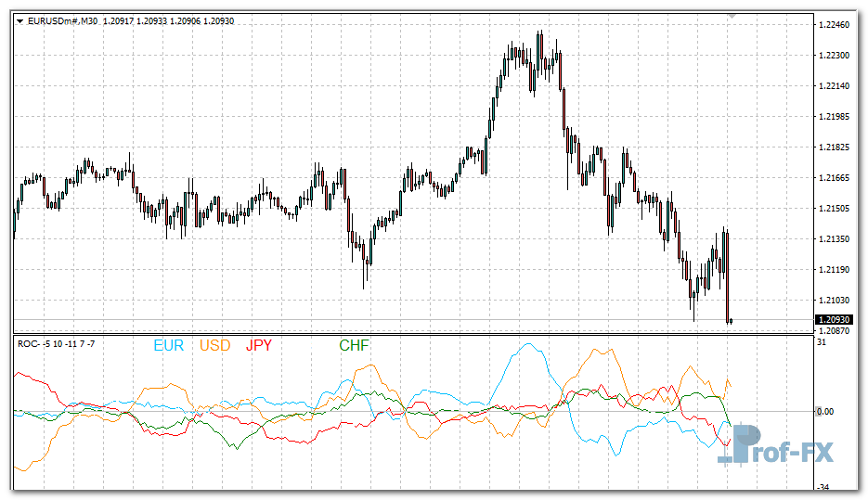Click the -34 minimum on indicator scale
This screenshot has width=868, height=500.
click(823, 487)
